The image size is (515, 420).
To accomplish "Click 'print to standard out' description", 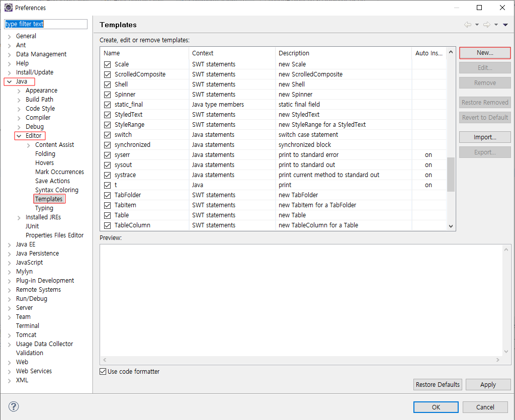I will pos(307,165).
